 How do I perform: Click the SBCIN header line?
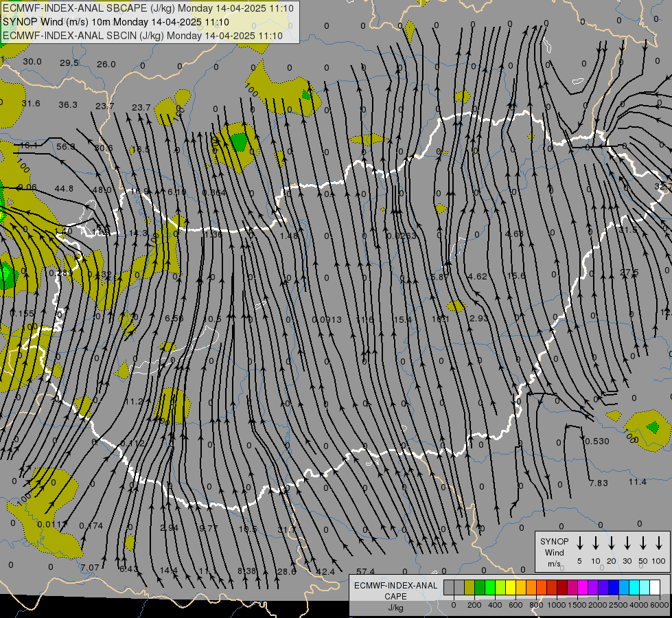143,36
